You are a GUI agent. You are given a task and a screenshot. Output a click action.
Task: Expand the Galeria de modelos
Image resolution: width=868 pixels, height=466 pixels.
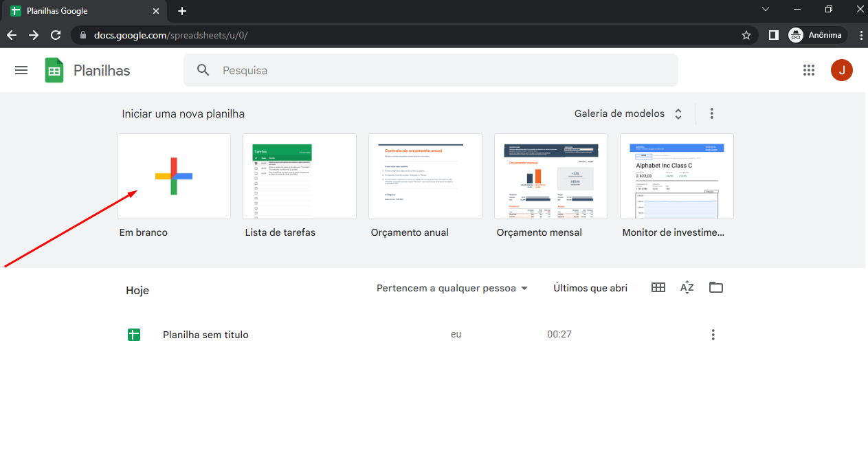[x=628, y=113]
